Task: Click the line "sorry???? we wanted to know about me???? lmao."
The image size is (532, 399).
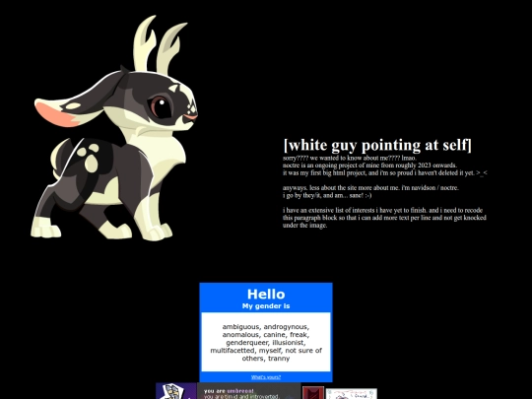Action: pos(350,158)
